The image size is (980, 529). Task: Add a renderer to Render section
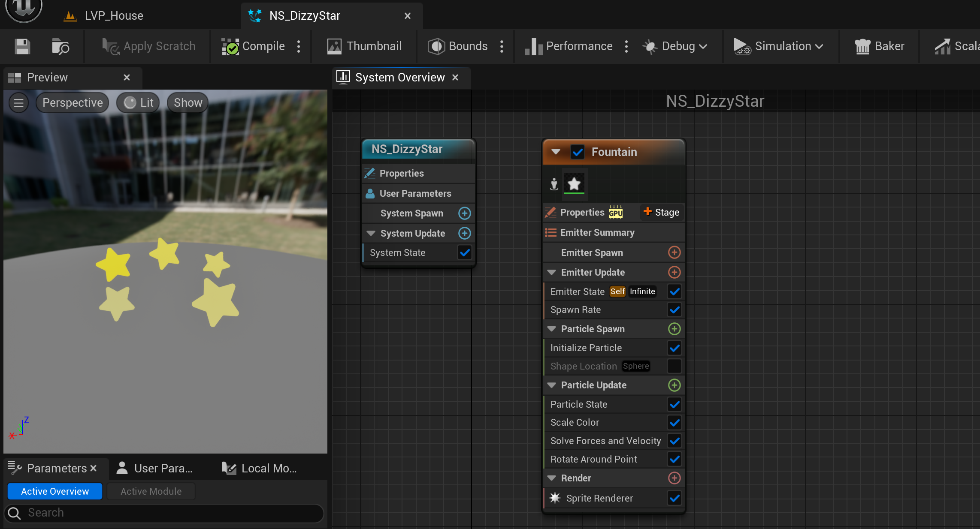[675, 478]
